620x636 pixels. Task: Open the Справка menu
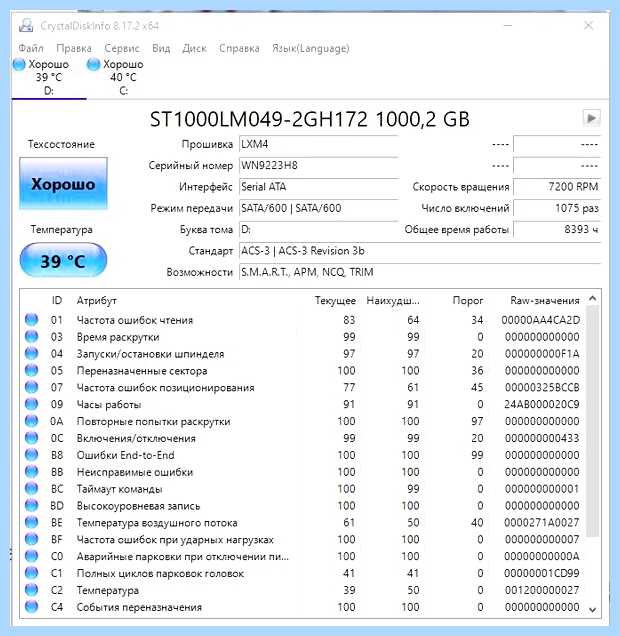click(x=239, y=48)
